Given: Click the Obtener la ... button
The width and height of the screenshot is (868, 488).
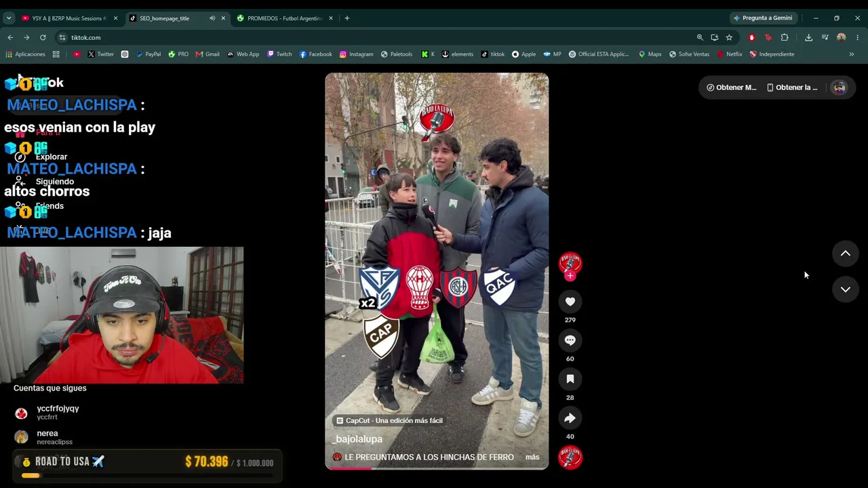Looking at the screenshot, I should 791,87.
